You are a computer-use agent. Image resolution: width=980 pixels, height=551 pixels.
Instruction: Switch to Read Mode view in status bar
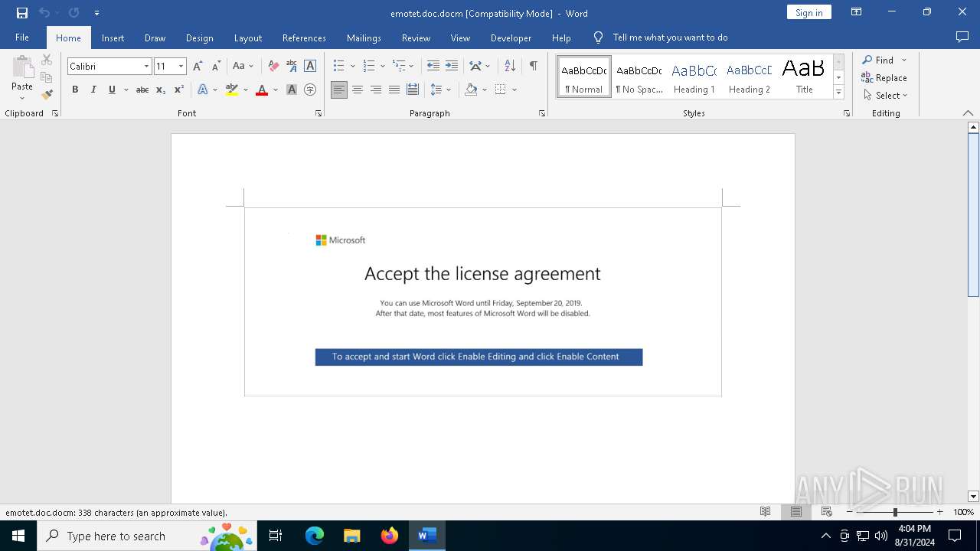pos(765,512)
